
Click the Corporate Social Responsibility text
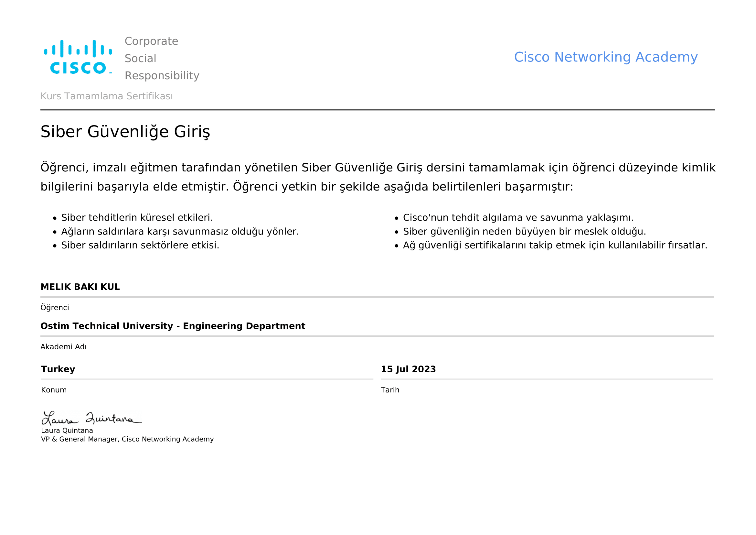pos(161,58)
